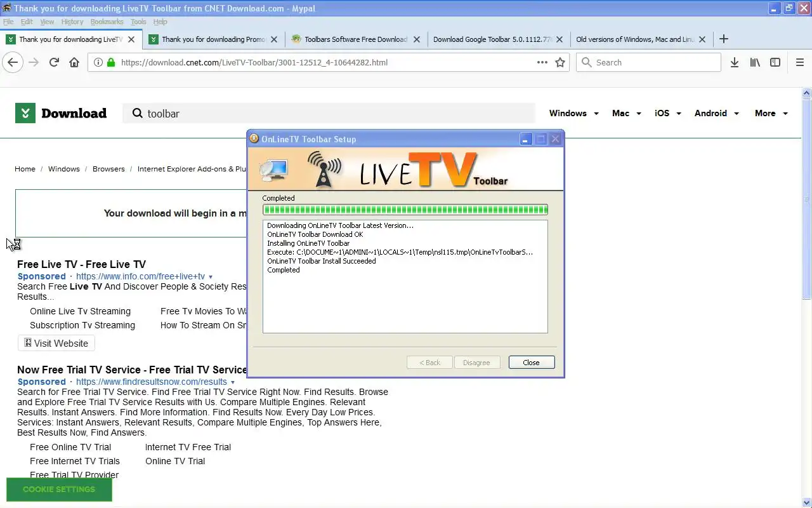Click the magnifier icon beside toolbar search
The image size is (812, 508).
point(137,113)
